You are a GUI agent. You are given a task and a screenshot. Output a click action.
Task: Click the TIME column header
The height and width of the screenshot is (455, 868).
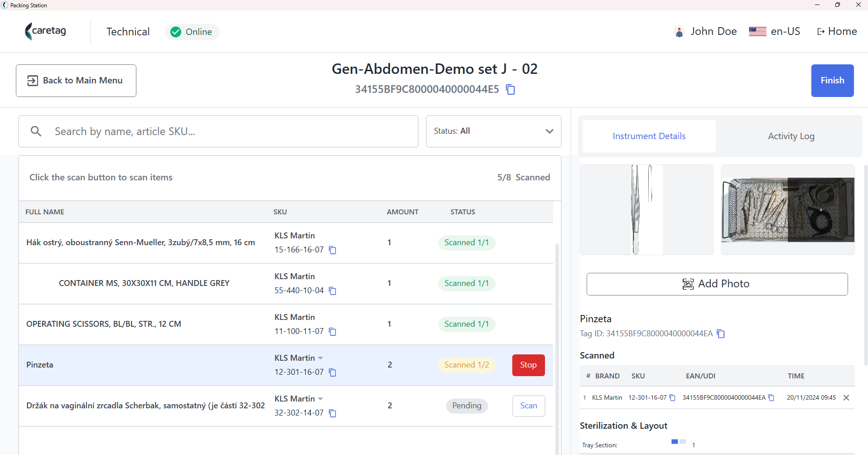coord(796,376)
